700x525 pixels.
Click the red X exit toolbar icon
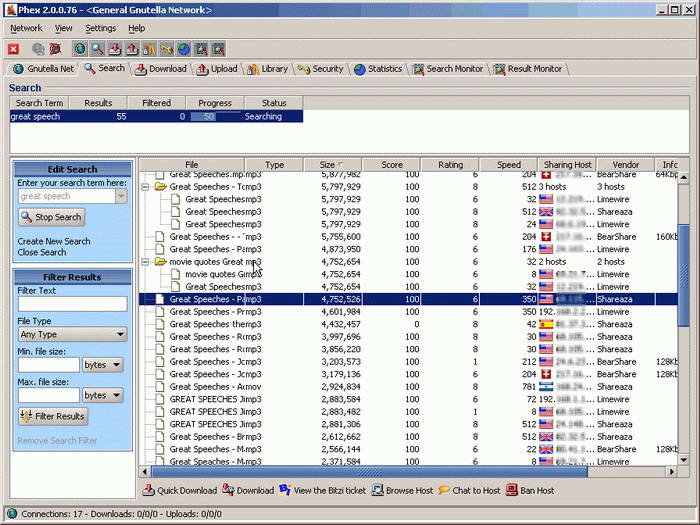tap(13, 49)
